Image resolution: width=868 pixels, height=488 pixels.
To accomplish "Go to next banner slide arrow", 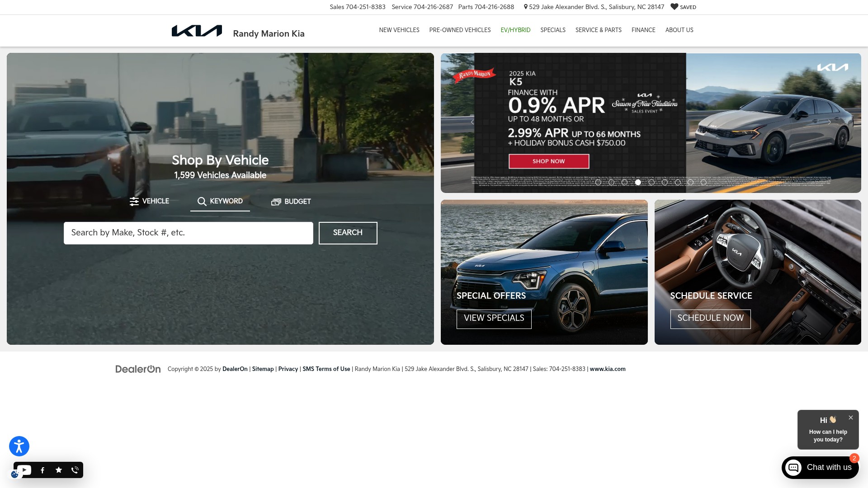I will tap(830, 122).
